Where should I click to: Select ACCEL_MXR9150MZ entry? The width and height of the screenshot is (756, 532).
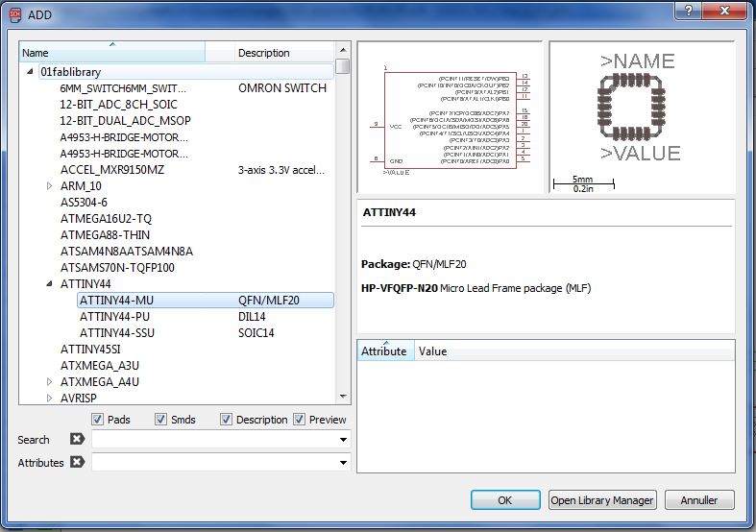112,170
